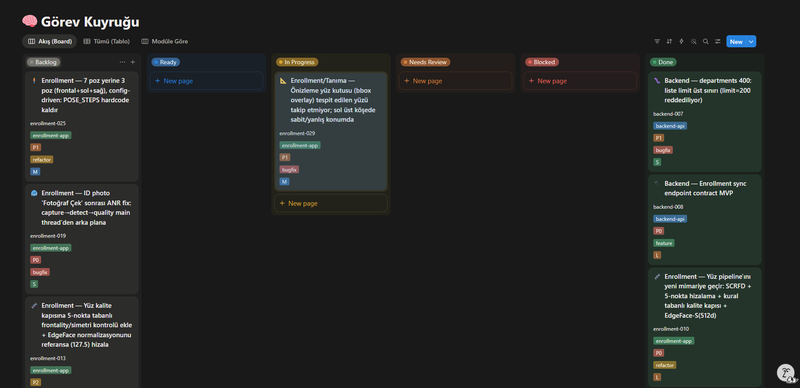Open the Done status group label
This screenshot has height=388, width=800.
pyautogui.click(x=663, y=62)
